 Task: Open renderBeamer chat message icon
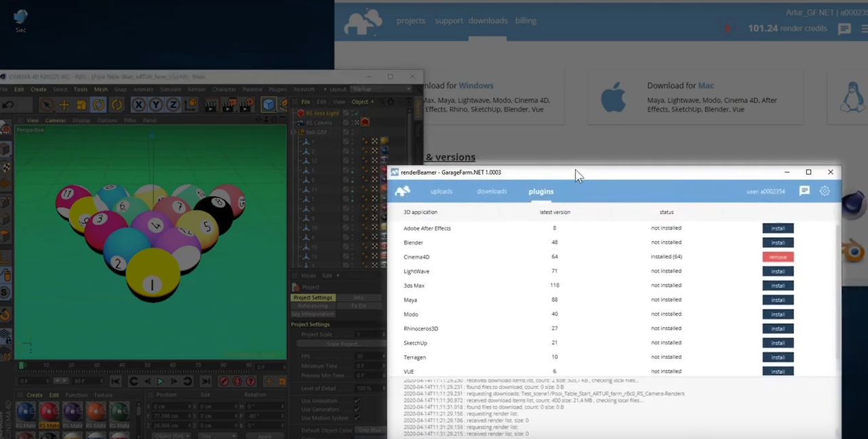pyautogui.click(x=804, y=191)
